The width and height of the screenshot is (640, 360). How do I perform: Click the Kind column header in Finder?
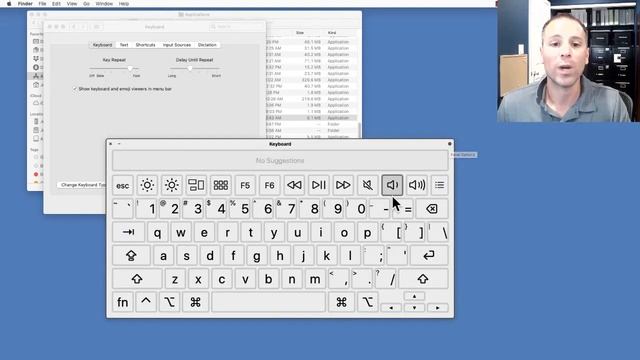(332, 33)
